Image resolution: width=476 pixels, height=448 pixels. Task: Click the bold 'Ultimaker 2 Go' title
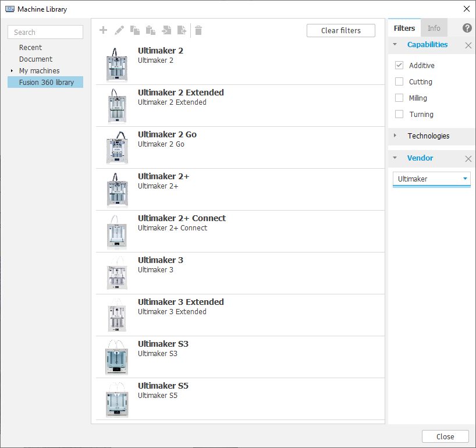point(167,134)
